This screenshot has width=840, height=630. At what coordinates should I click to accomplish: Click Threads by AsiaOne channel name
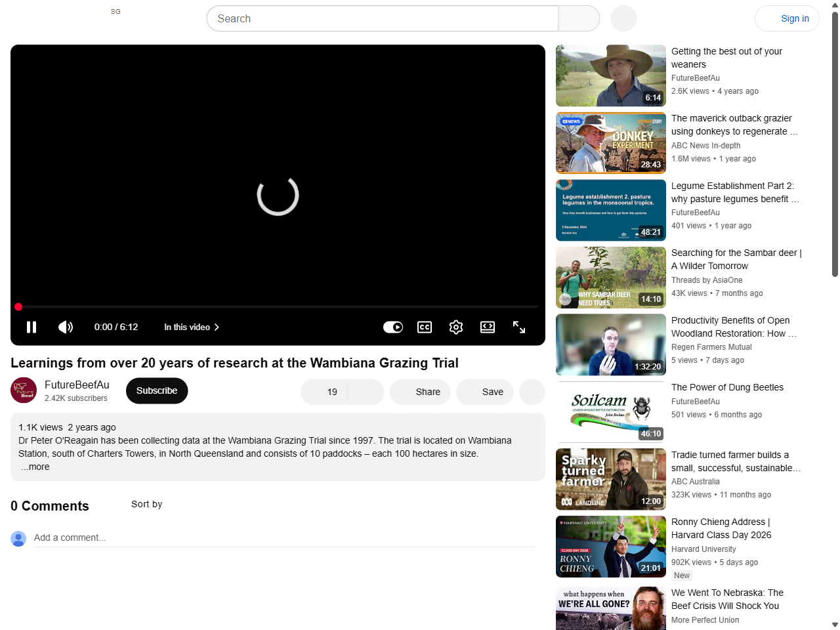pos(707,280)
